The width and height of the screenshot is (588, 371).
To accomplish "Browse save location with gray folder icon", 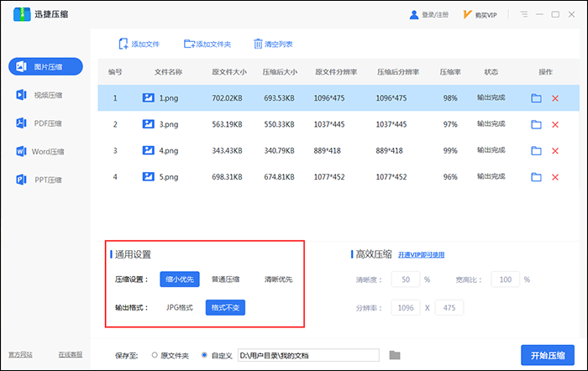I will pos(395,355).
